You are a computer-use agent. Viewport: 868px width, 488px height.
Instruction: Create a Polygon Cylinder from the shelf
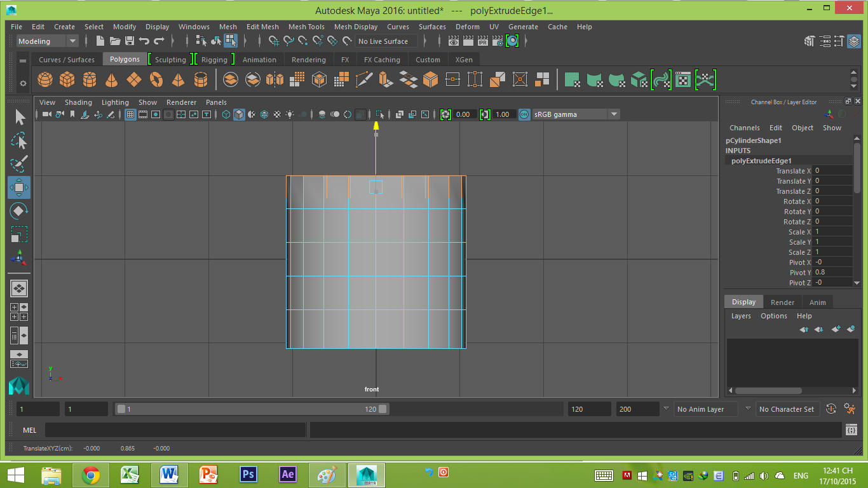click(x=90, y=79)
